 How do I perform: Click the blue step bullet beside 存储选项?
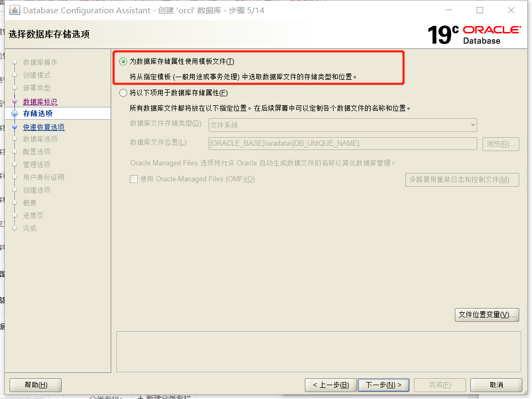click(14, 113)
